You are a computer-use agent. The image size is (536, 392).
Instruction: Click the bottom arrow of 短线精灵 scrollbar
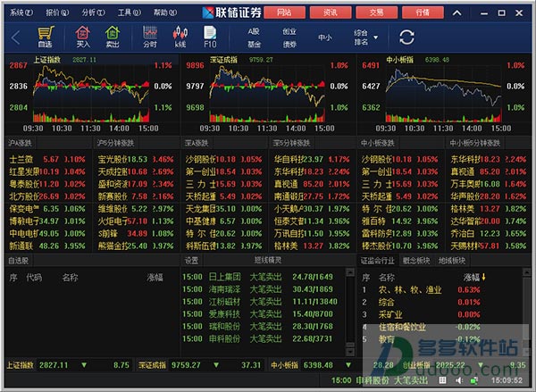pos(349,351)
